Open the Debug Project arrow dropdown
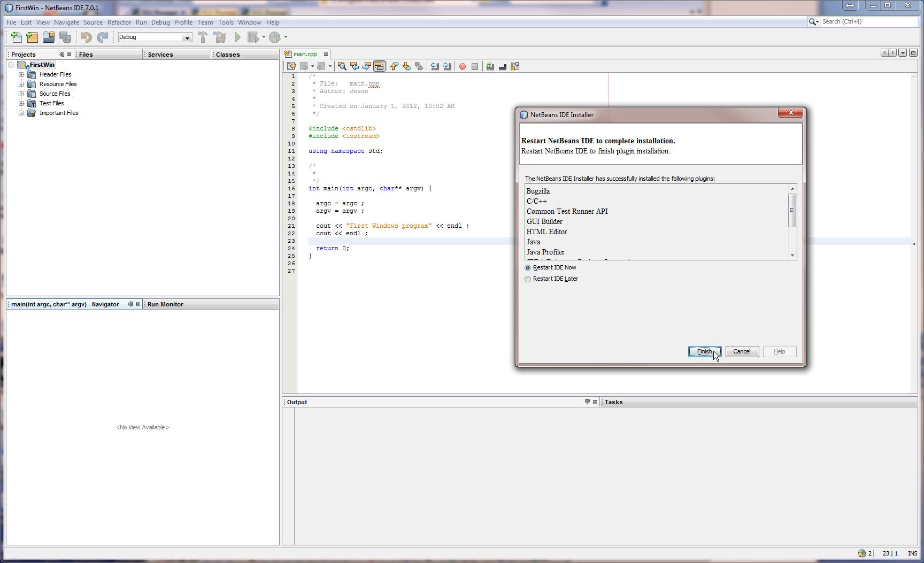 point(264,37)
